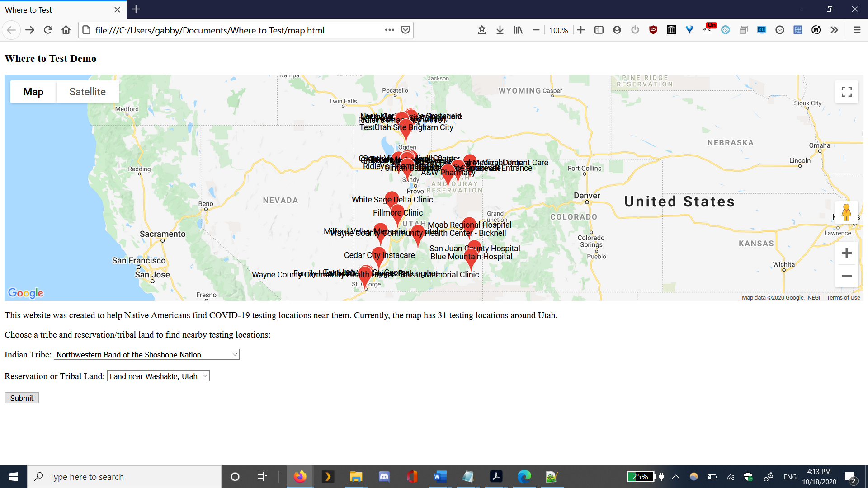The image size is (868, 488).
Task: Open Reservation or Tribal Land dropdown
Action: click(158, 376)
